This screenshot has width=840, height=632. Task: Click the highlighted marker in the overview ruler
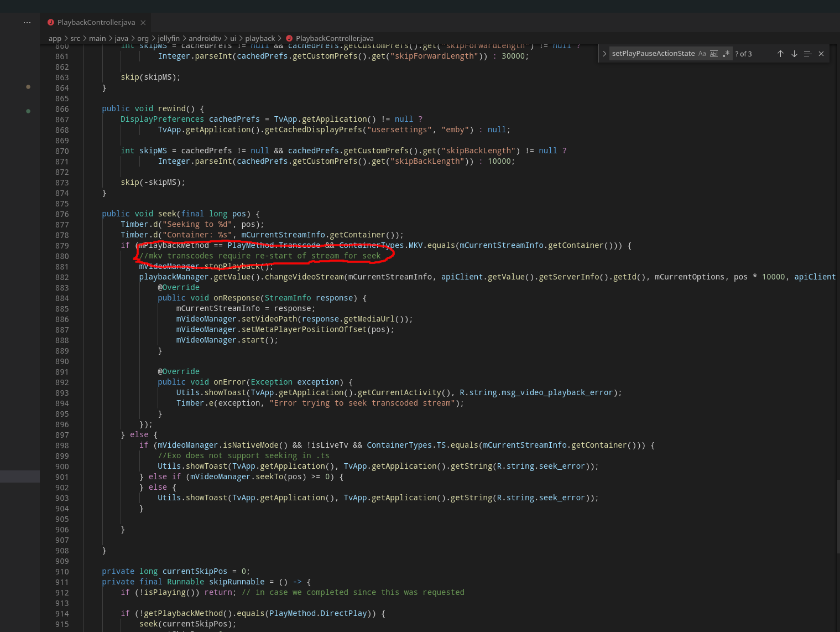[x=20, y=476]
